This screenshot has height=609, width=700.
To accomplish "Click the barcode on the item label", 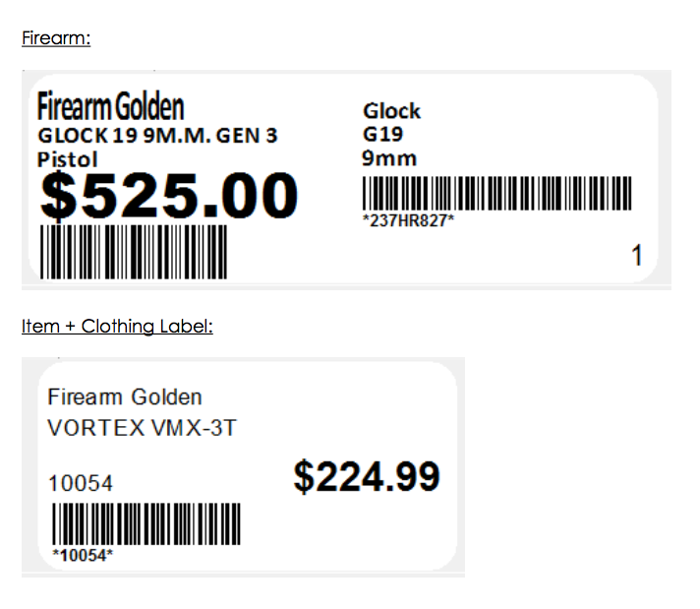I will (146, 522).
